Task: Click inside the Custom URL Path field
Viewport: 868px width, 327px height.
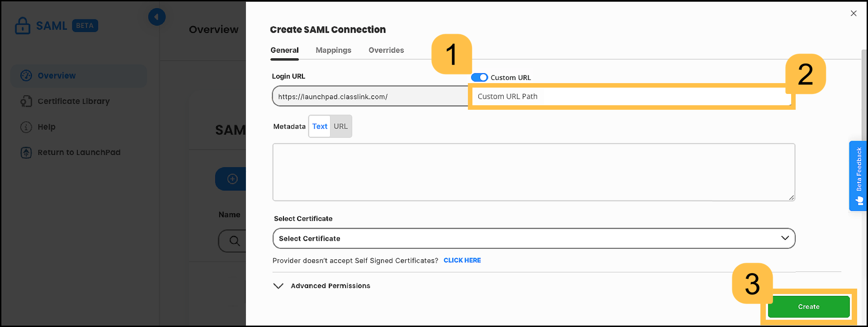Action: click(x=588, y=96)
